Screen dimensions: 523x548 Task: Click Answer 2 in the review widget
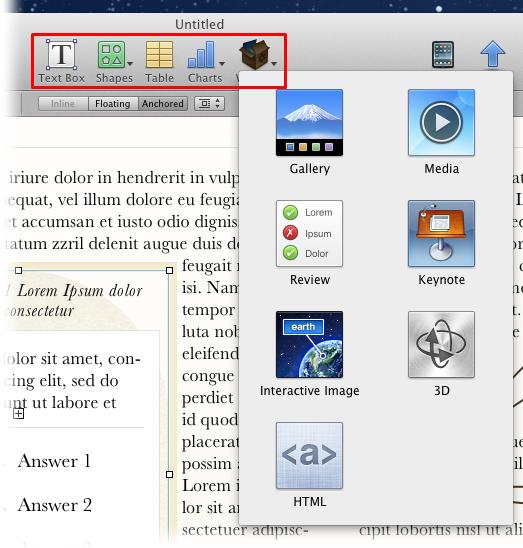pyautogui.click(x=55, y=505)
